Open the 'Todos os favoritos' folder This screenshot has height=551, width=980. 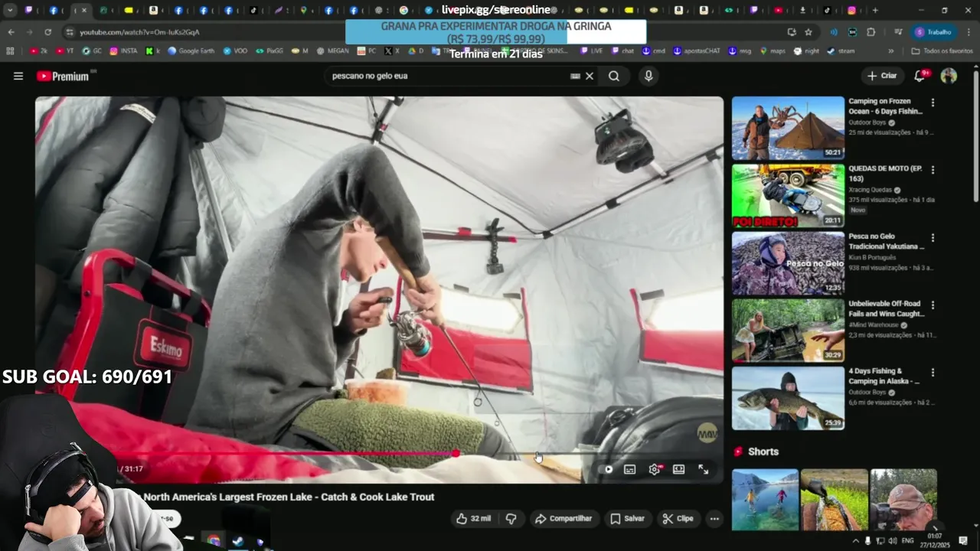coord(942,51)
